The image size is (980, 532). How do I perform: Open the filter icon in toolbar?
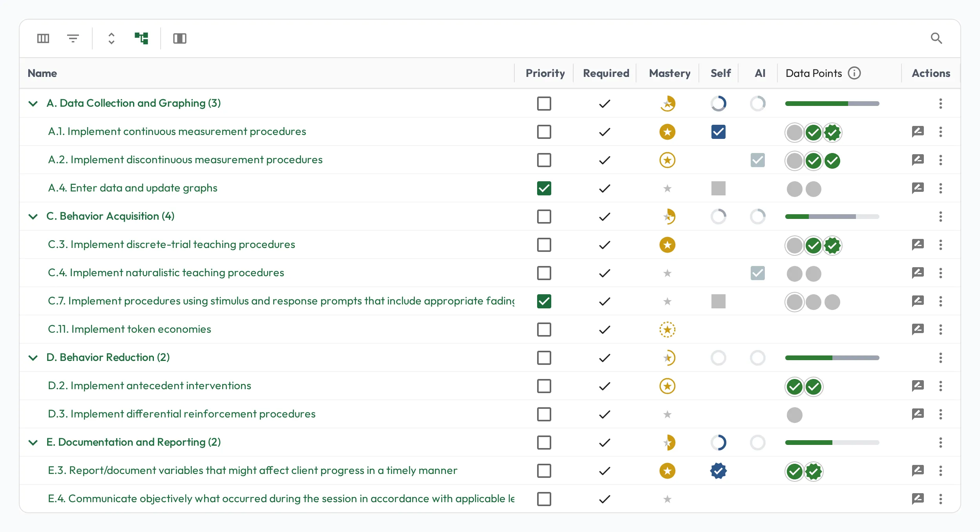(73, 38)
